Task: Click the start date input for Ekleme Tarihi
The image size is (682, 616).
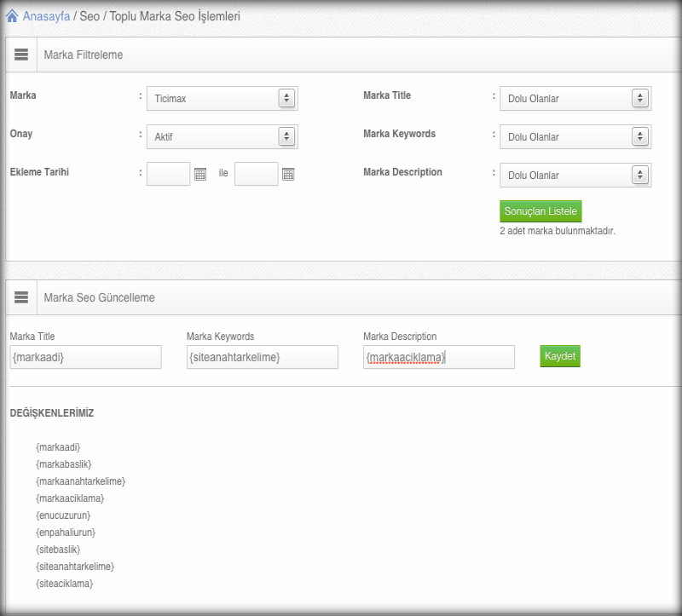Action: click(168, 174)
